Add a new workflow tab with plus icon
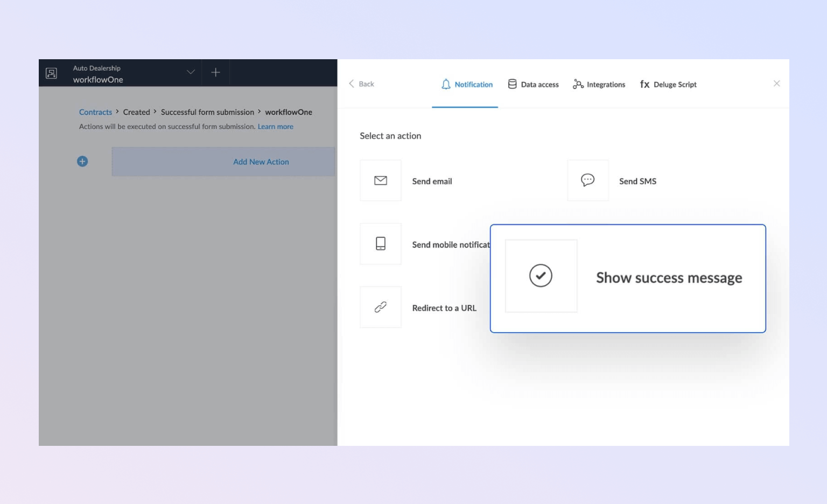 coord(215,73)
